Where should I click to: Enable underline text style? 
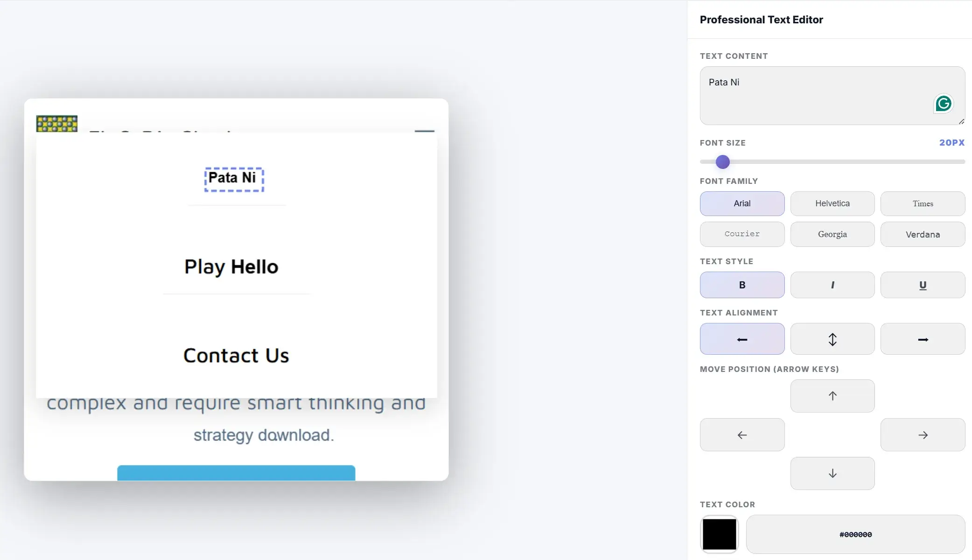[923, 285]
